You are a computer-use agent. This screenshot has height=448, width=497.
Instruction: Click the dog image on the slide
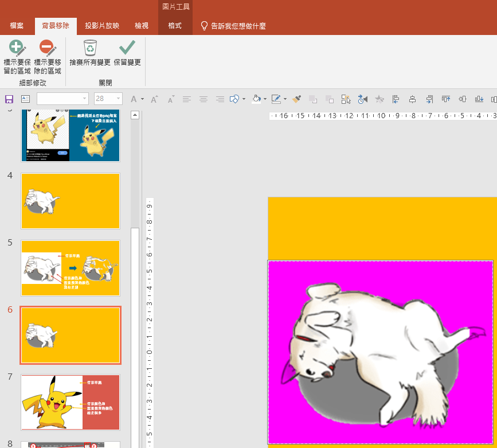click(x=381, y=352)
